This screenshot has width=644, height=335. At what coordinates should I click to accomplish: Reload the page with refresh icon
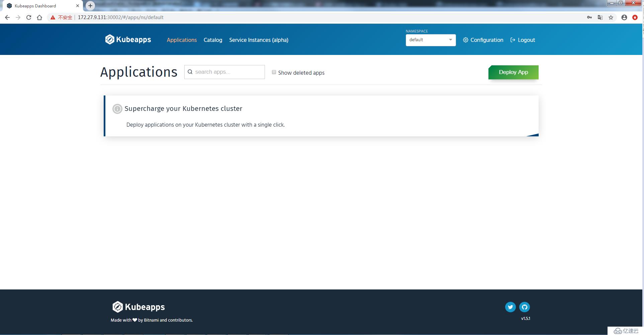point(29,17)
